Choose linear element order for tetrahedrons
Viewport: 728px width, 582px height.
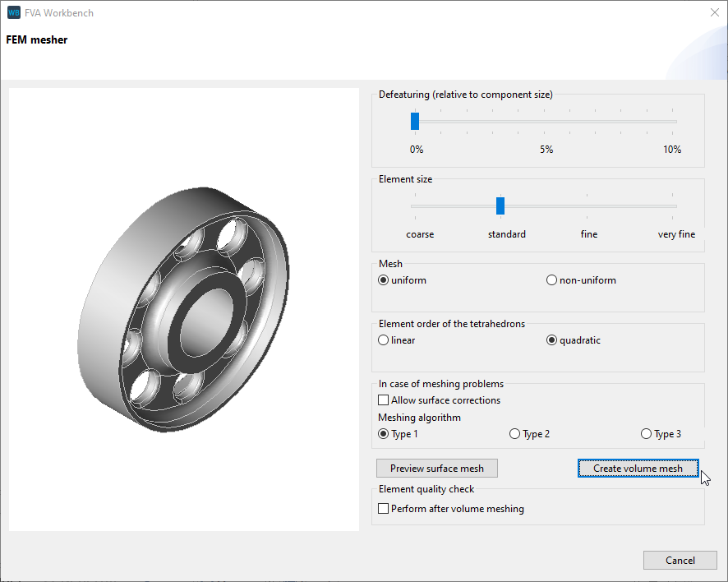tap(383, 339)
